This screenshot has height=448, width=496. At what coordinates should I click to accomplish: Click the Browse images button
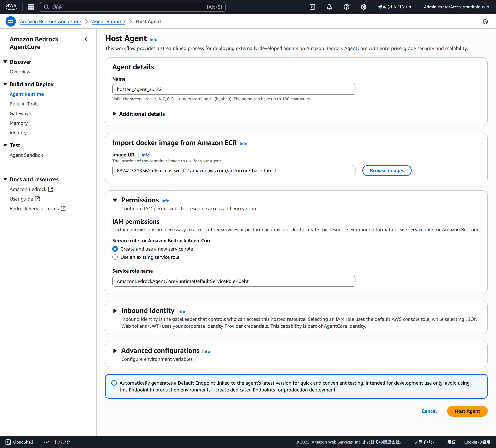387,170
